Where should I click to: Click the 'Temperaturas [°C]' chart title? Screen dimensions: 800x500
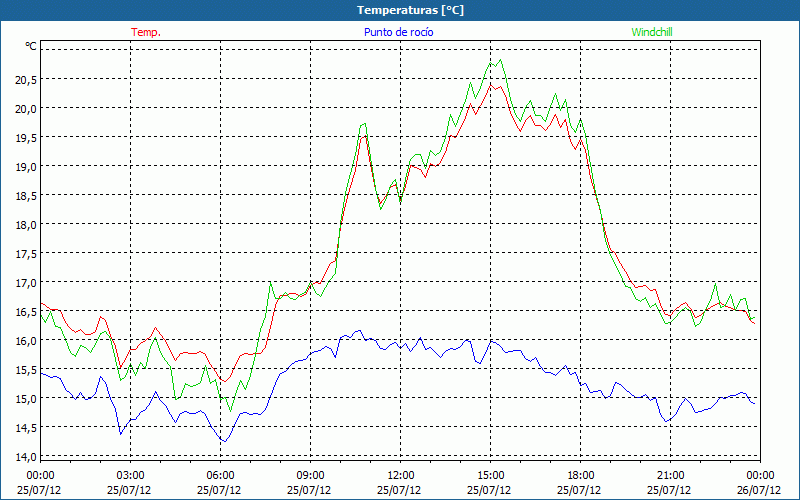click(x=410, y=10)
